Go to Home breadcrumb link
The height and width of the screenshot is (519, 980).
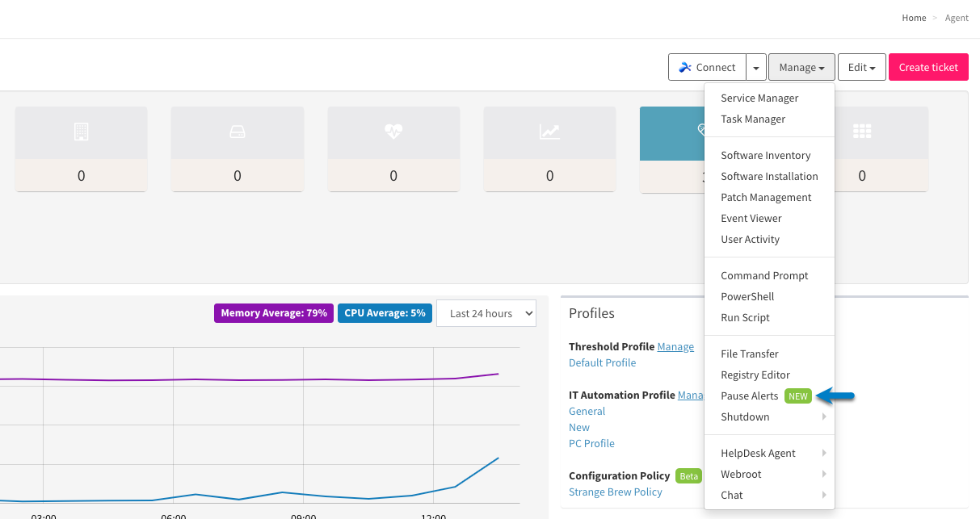click(914, 18)
